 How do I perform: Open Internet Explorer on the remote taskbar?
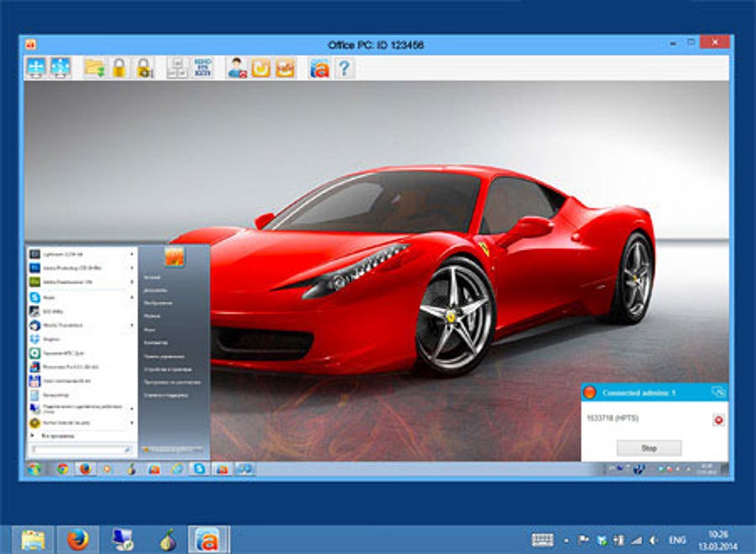(177, 469)
